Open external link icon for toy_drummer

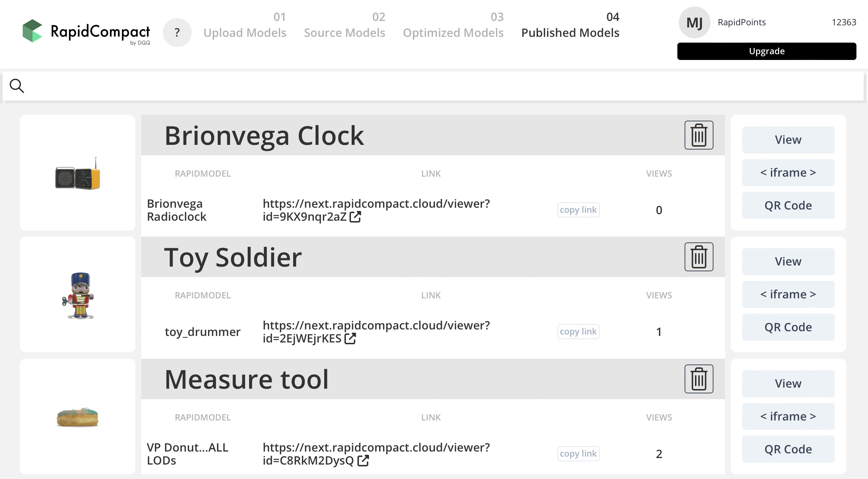[350, 338]
